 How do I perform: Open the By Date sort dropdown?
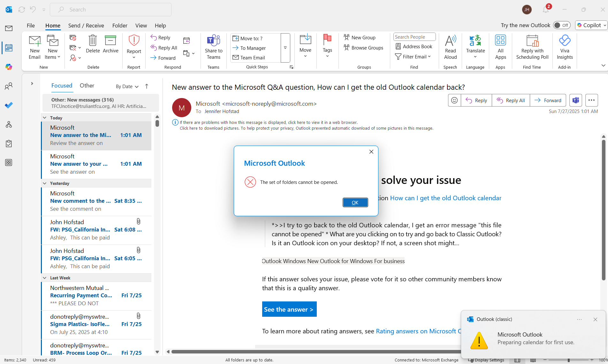pos(127,87)
